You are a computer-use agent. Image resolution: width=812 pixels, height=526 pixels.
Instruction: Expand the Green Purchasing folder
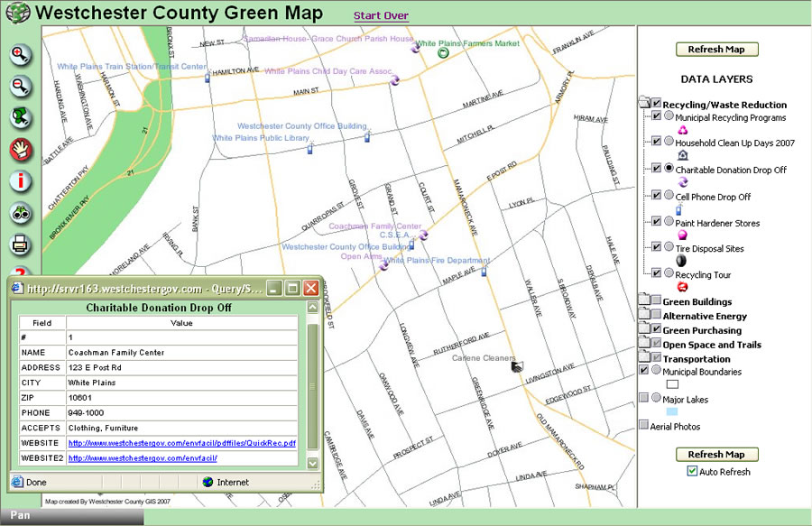coord(644,328)
